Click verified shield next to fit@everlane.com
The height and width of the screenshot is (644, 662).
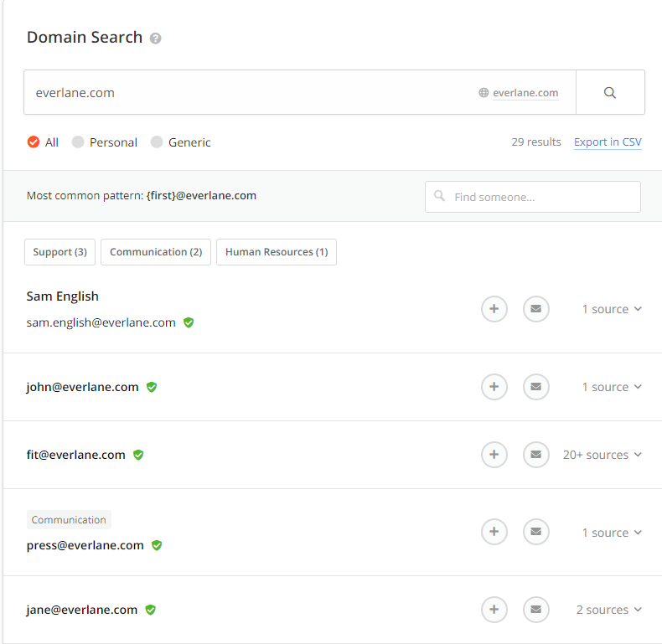138,455
